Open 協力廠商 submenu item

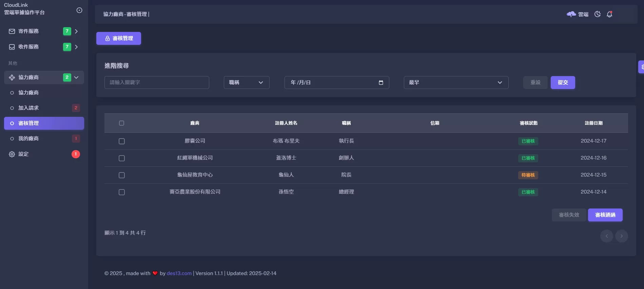(x=44, y=93)
